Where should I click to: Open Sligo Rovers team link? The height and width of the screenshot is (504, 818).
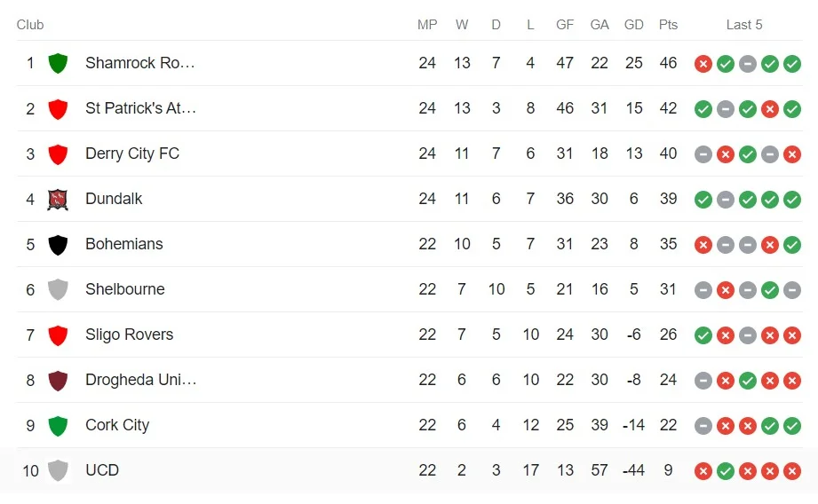click(x=130, y=335)
